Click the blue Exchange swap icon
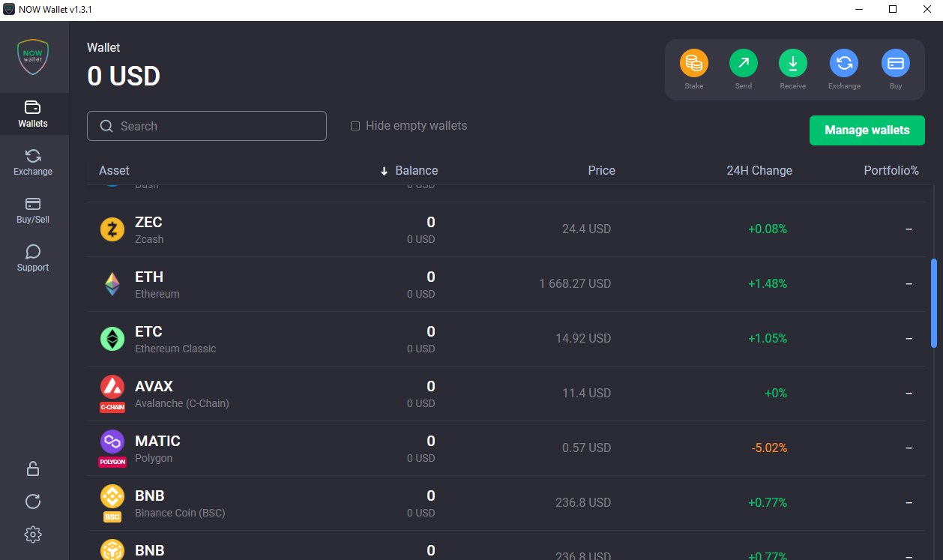Viewport: 943px width, 560px height. (844, 63)
